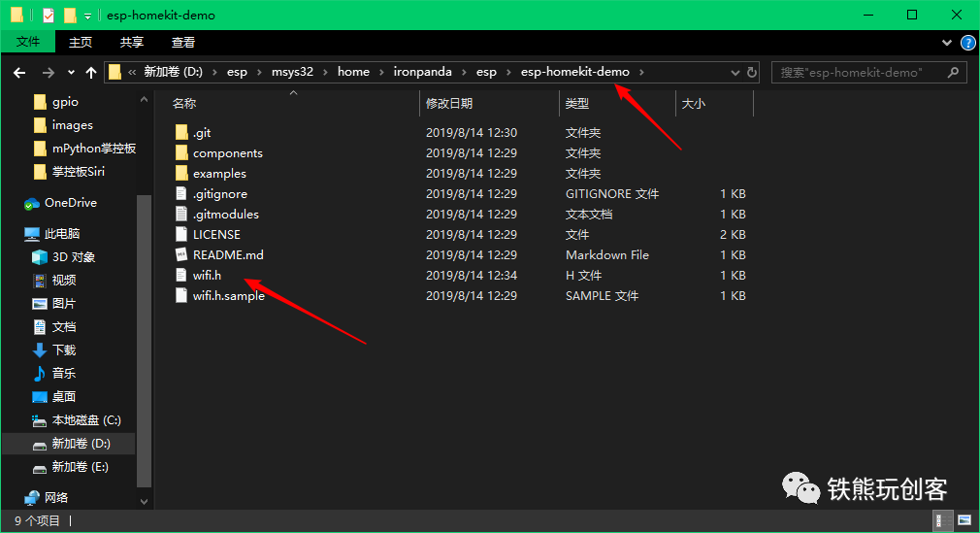Expand subfolders after home breadcrumb

381,72
